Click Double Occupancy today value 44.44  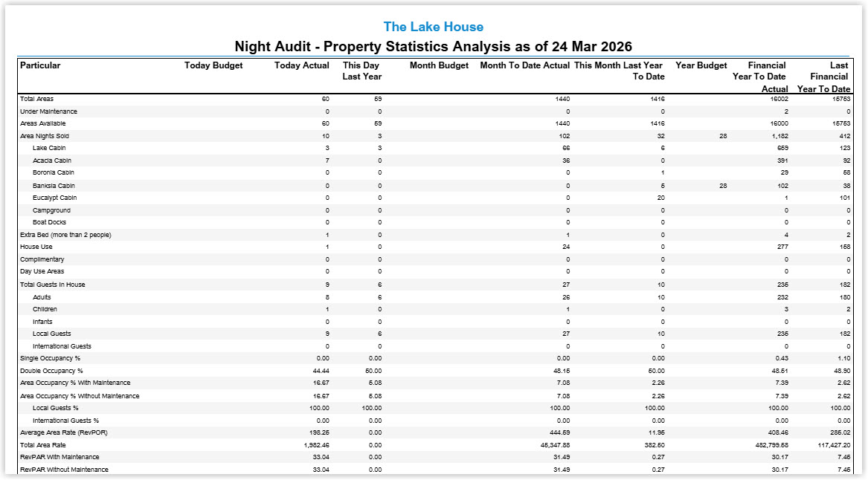point(321,371)
